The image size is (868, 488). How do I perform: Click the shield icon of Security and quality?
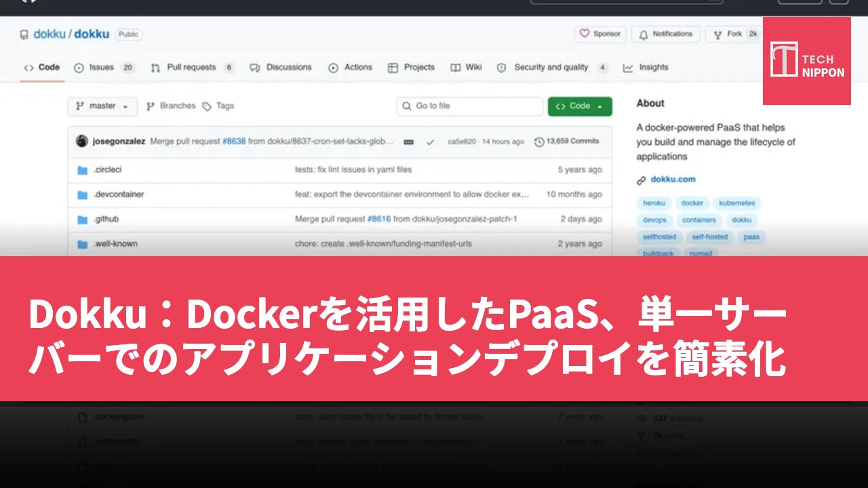point(502,68)
